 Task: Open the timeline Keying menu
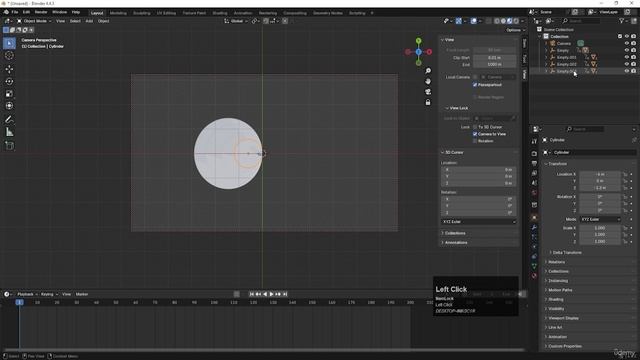click(x=49, y=294)
